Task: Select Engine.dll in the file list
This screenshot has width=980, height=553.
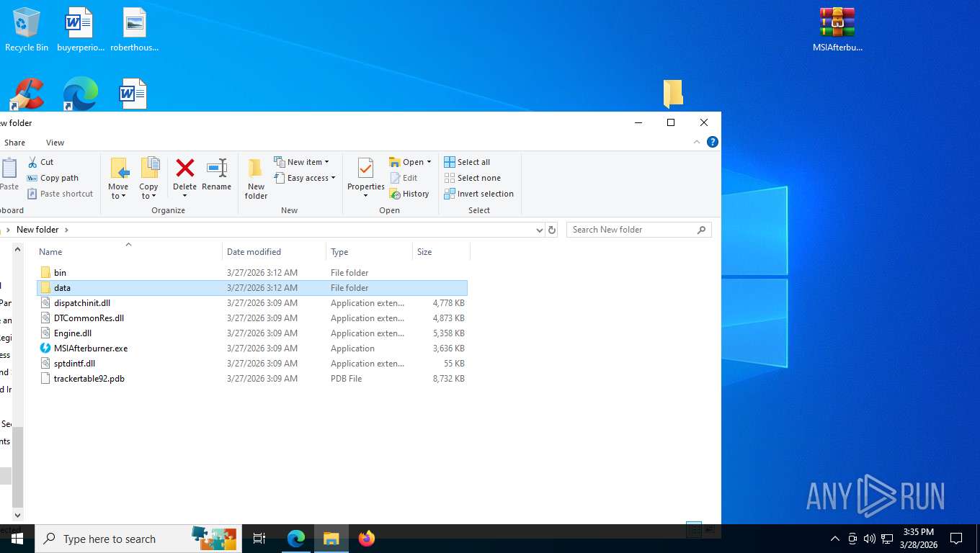Action: [x=252, y=333]
